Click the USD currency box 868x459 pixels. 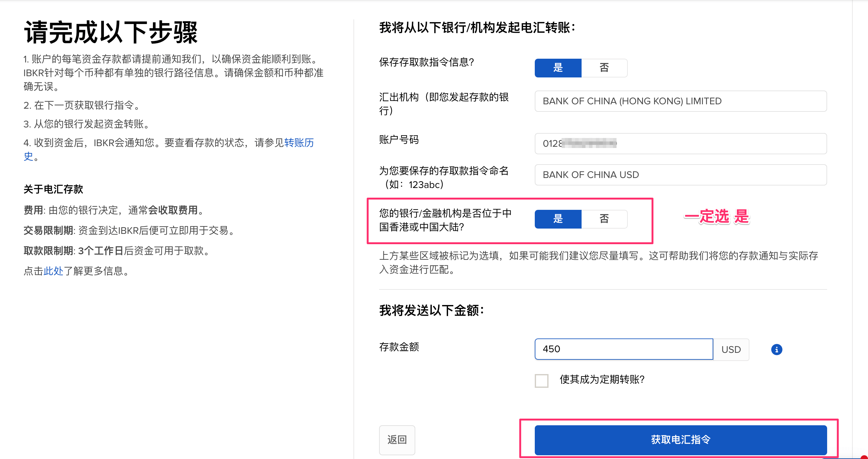coord(731,349)
